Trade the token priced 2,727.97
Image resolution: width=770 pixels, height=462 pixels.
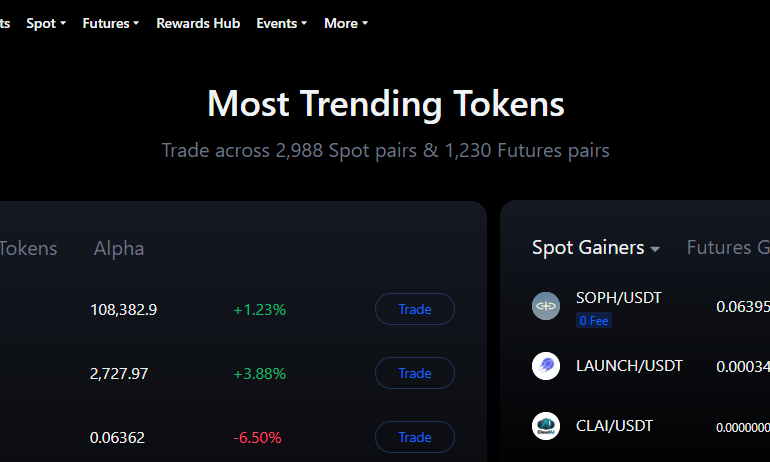[415, 373]
